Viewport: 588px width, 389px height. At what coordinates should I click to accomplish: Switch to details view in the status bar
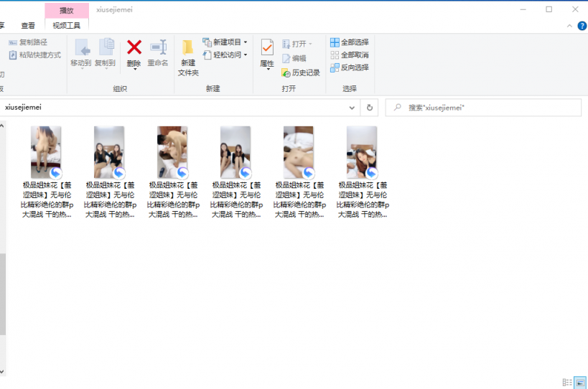coord(567,383)
